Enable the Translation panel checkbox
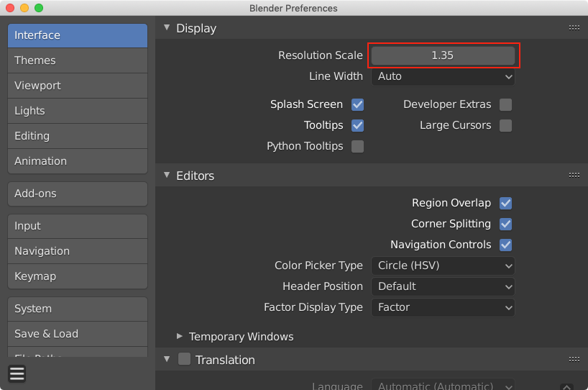Image resolution: width=588 pixels, height=390 pixels. [184, 359]
